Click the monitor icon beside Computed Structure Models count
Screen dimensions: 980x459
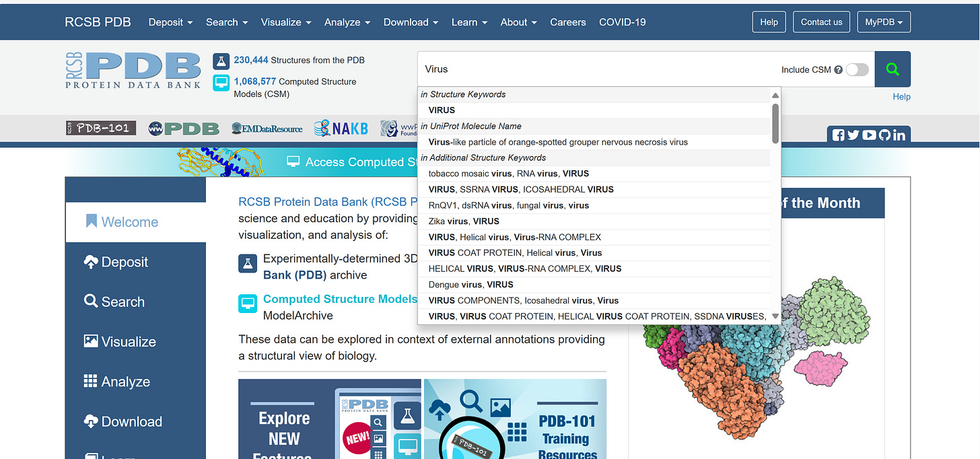[x=221, y=83]
